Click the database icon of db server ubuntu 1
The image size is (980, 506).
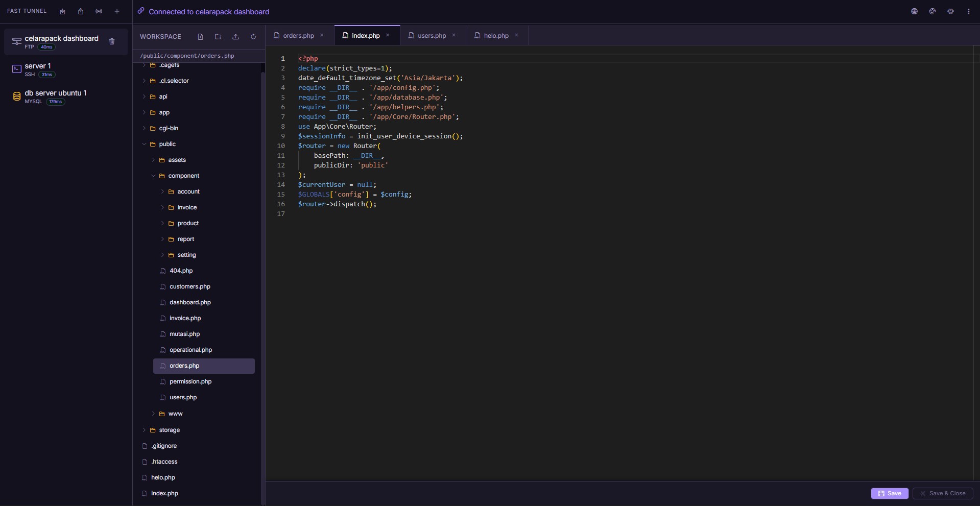[16, 97]
